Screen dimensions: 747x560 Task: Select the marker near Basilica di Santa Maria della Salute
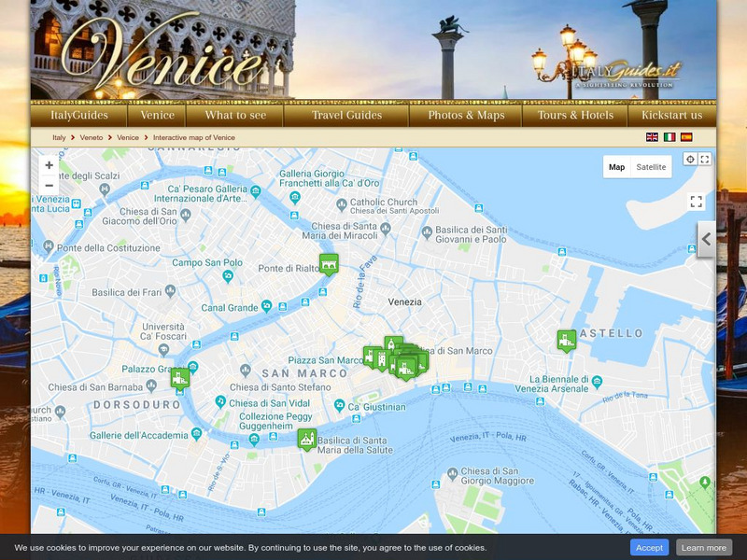pyautogui.click(x=307, y=438)
